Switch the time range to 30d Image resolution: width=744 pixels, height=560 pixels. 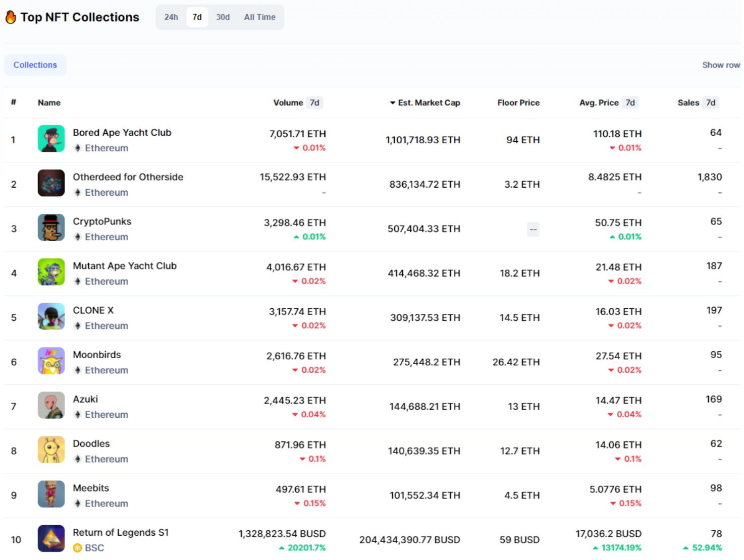pos(223,17)
